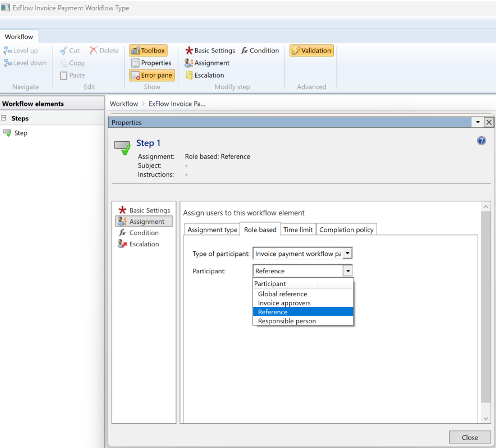Switch to the Role based tab
Screen dimensions: 496x448
point(260,230)
